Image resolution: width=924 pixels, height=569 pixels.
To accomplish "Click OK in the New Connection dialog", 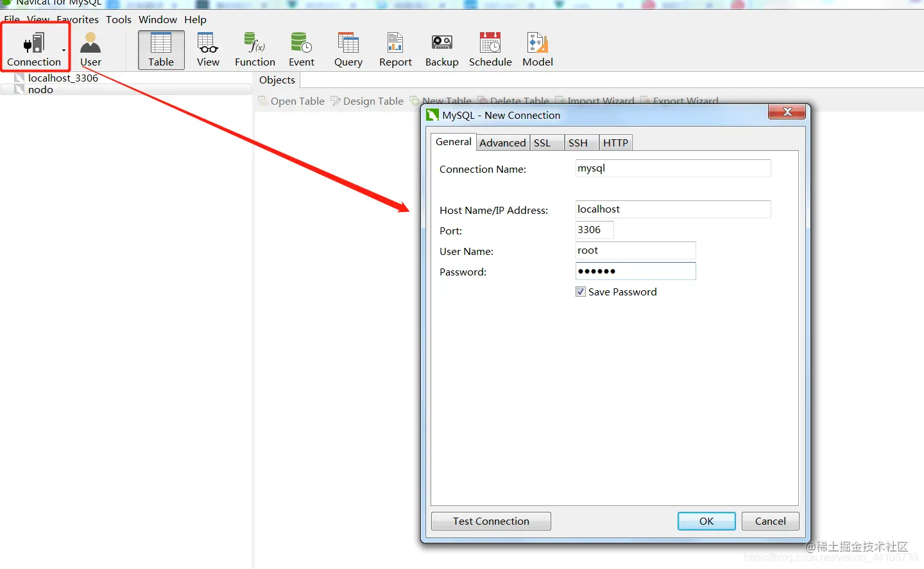I will [x=706, y=521].
